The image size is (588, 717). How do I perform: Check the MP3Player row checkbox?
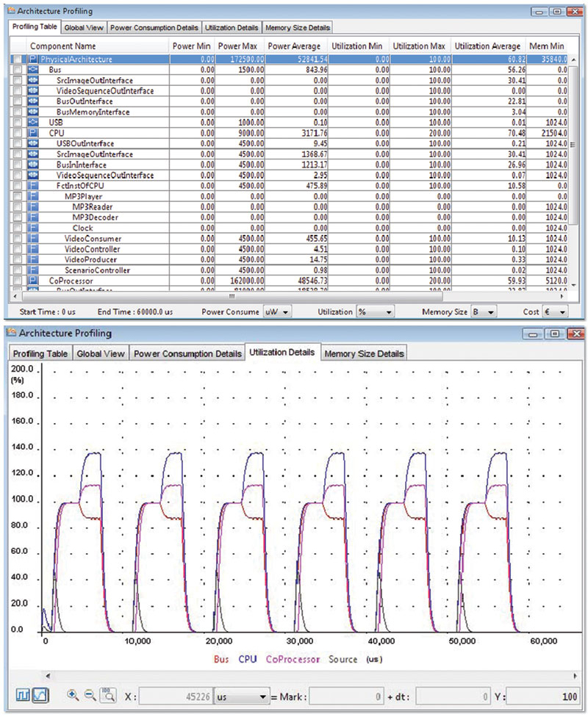click(17, 196)
